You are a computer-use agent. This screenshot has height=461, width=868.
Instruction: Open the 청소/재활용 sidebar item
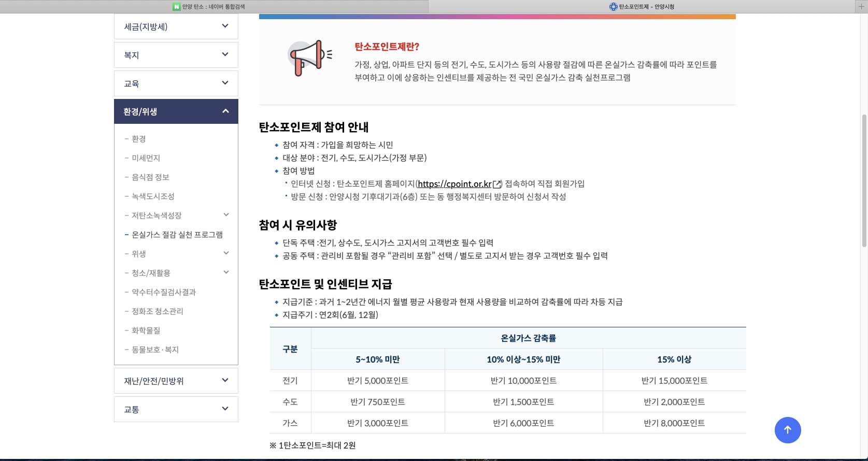pos(151,273)
